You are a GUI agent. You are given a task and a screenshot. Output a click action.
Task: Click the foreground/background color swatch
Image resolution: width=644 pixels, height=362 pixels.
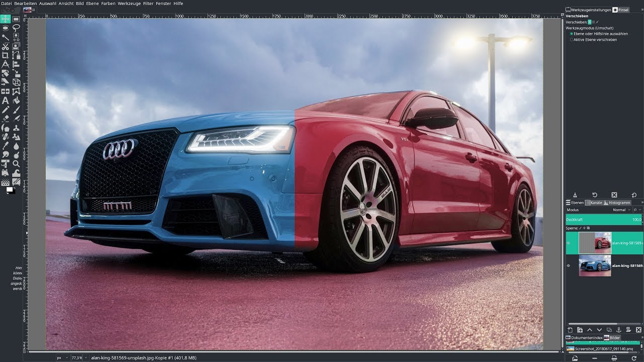[10, 190]
